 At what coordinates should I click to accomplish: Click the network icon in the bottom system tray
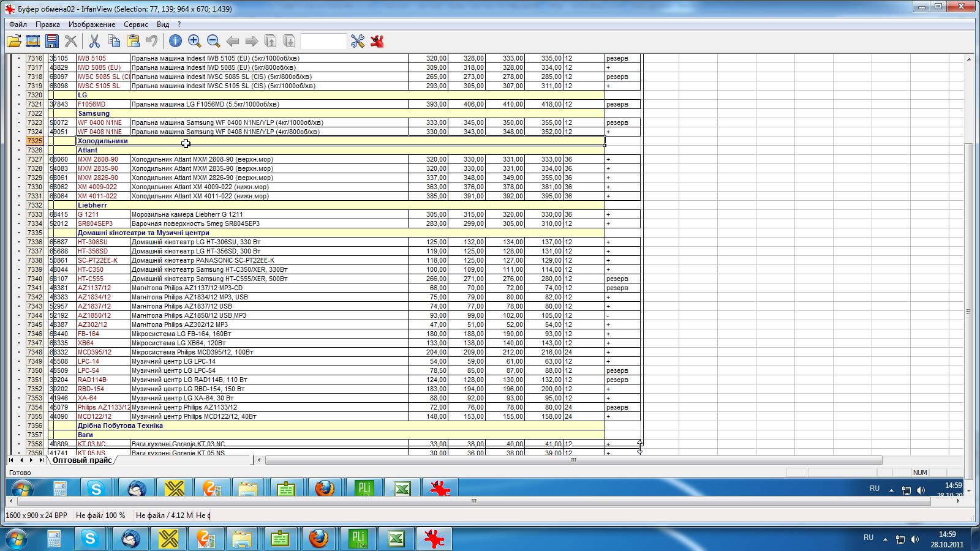coord(900,539)
